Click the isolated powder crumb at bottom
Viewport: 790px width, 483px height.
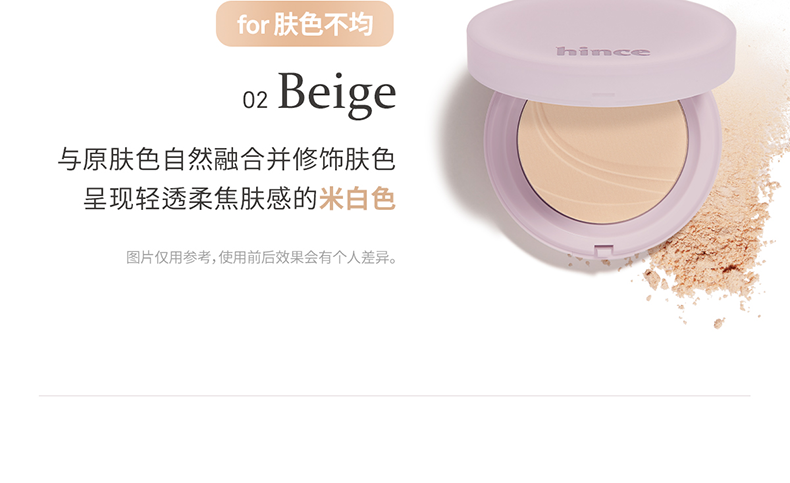[719, 322]
